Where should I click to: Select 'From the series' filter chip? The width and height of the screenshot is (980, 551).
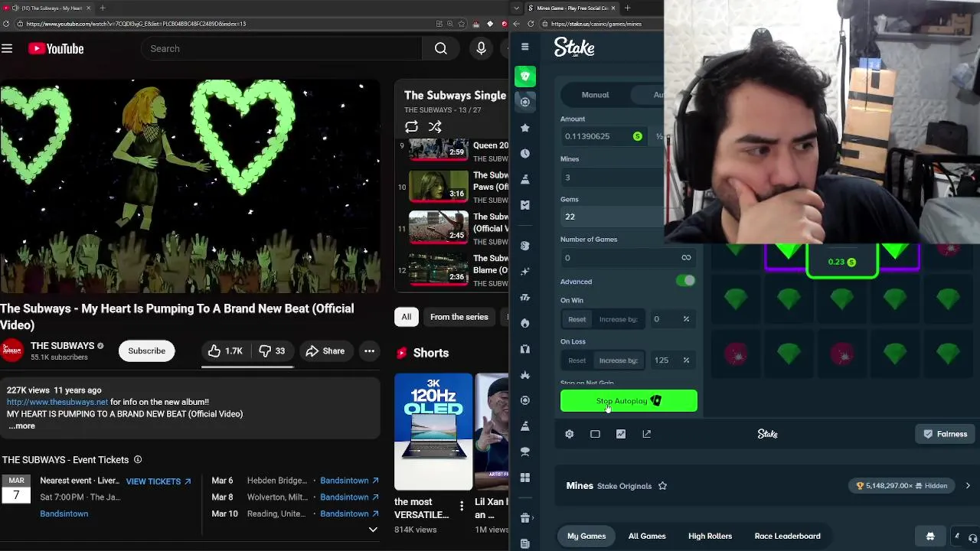tap(459, 317)
